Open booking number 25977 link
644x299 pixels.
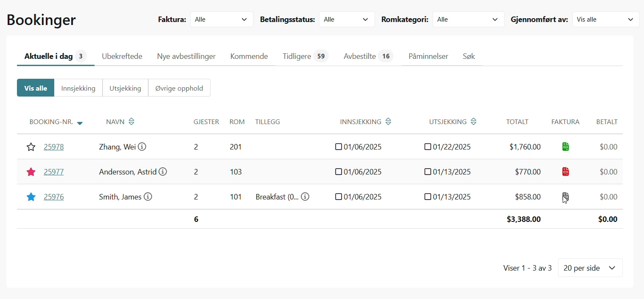[54, 172]
